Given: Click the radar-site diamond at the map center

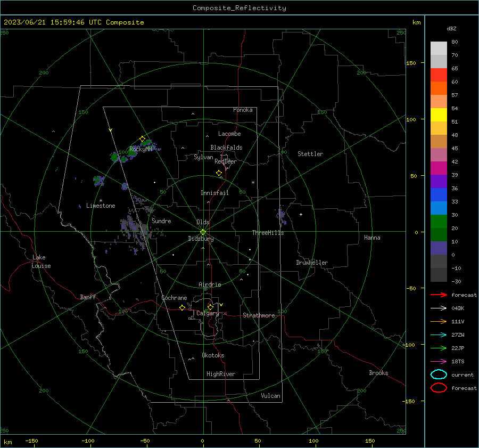Looking at the screenshot, I should (203, 232).
